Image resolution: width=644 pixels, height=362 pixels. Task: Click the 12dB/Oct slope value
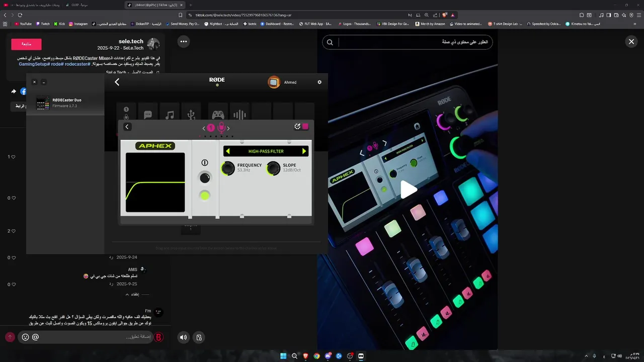pos(292,170)
